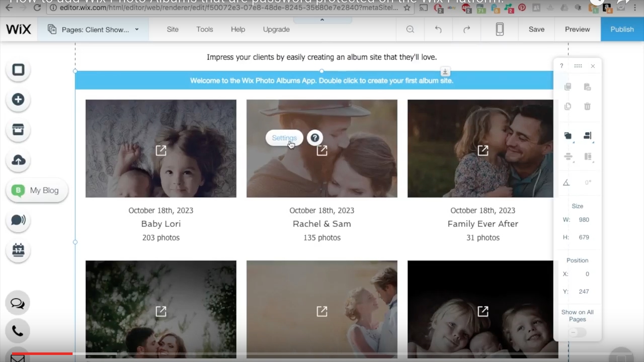The height and width of the screenshot is (362, 644).
Task: Toggle Show on All Pages switch
Action: 577,332
